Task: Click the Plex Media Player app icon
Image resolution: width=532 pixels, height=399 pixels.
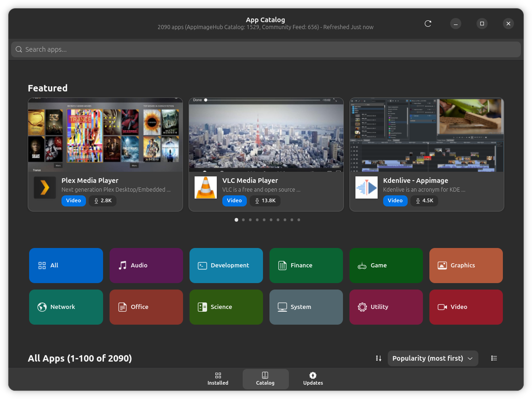Action: [x=45, y=187]
